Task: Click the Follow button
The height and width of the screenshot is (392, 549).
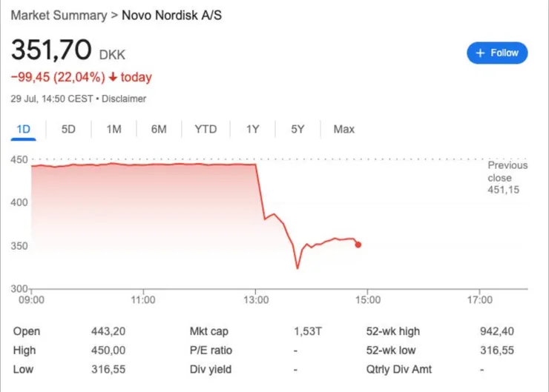Action: pos(497,53)
